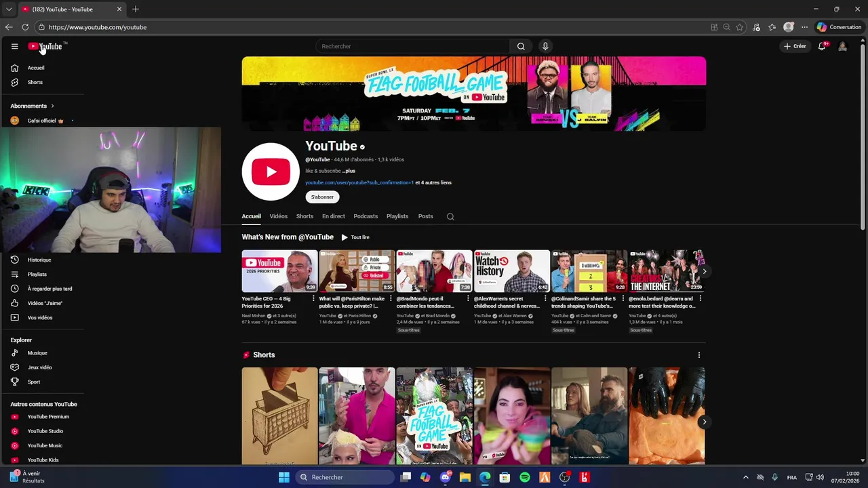Expand the Abonnements section
Viewport: 868px width, 488px height.
click(32, 106)
